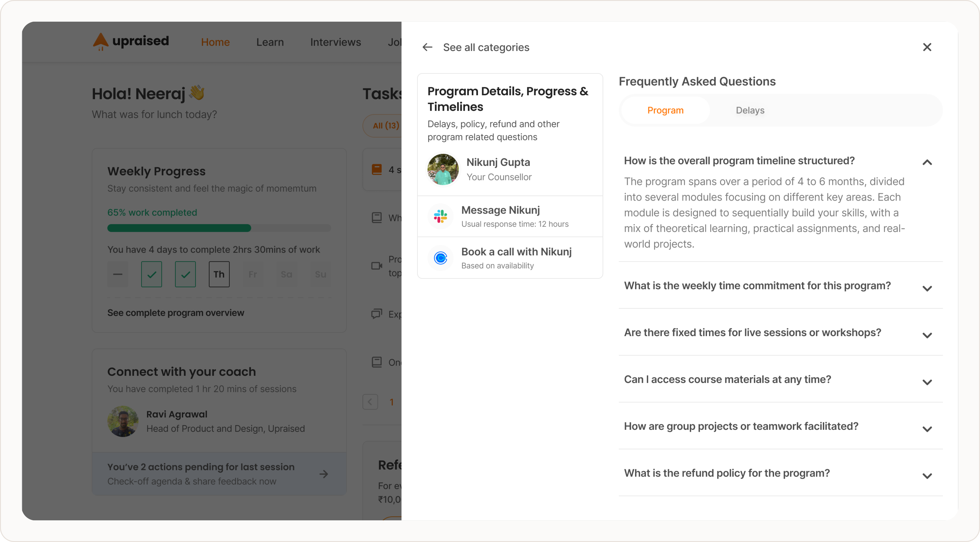Click the Upraised logo icon

point(100,41)
